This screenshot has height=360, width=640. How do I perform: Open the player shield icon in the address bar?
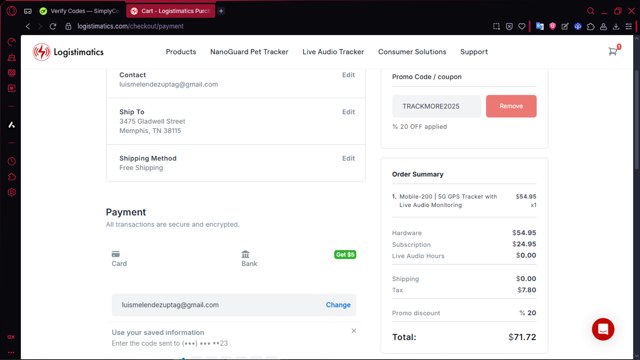tap(509, 27)
